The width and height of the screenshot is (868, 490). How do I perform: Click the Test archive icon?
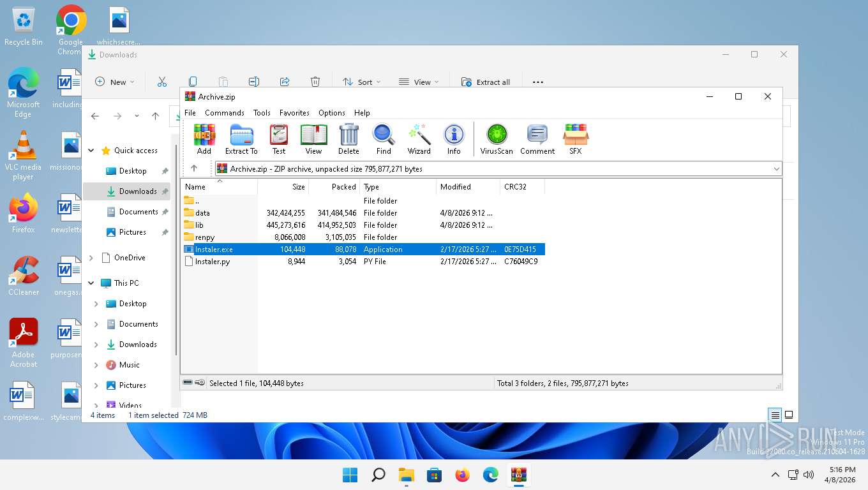tap(279, 140)
